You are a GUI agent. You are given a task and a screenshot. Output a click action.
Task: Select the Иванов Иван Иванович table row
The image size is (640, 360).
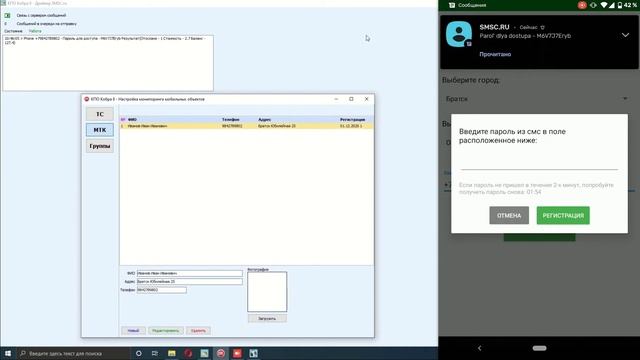point(247,126)
